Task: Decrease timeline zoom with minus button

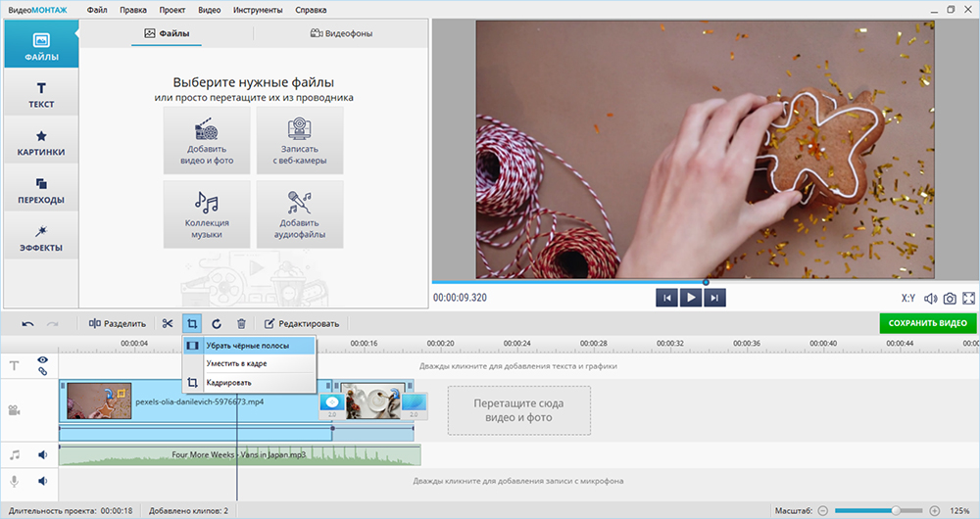Action: click(823, 511)
